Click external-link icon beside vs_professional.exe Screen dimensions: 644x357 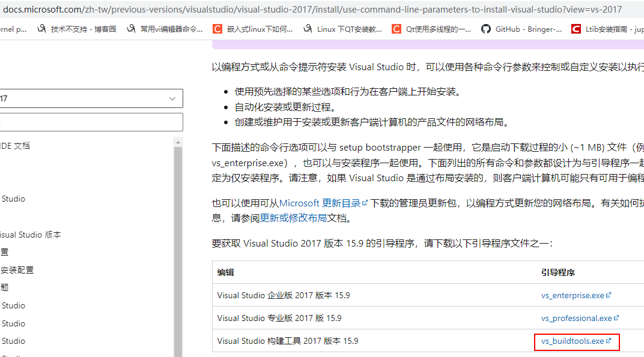[x=616, y=318]
